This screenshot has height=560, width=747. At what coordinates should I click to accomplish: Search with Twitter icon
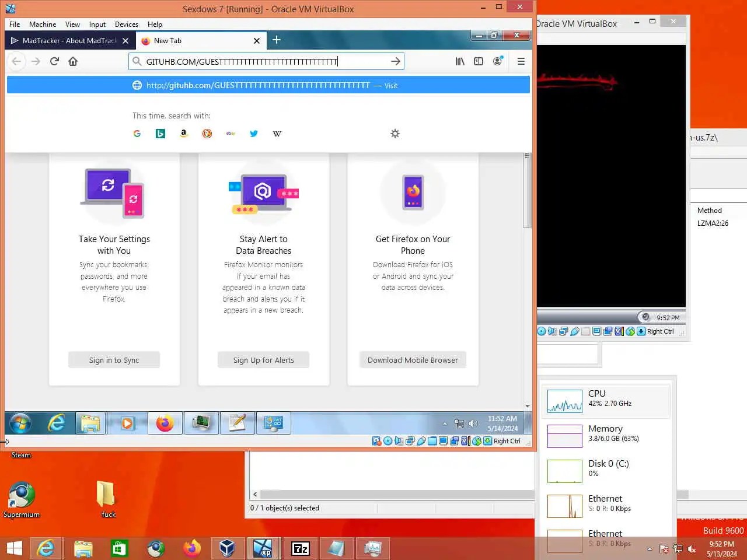[254, 134]
